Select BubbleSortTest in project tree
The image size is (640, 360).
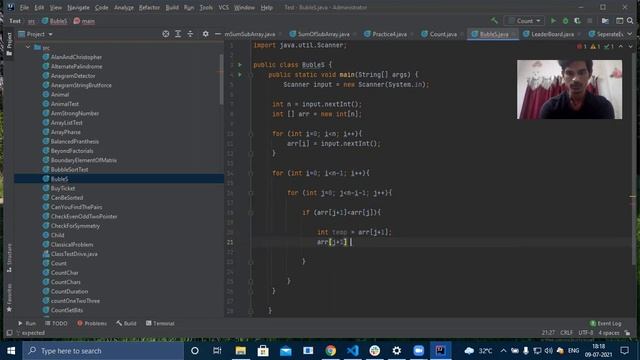[x=69, y=169]
